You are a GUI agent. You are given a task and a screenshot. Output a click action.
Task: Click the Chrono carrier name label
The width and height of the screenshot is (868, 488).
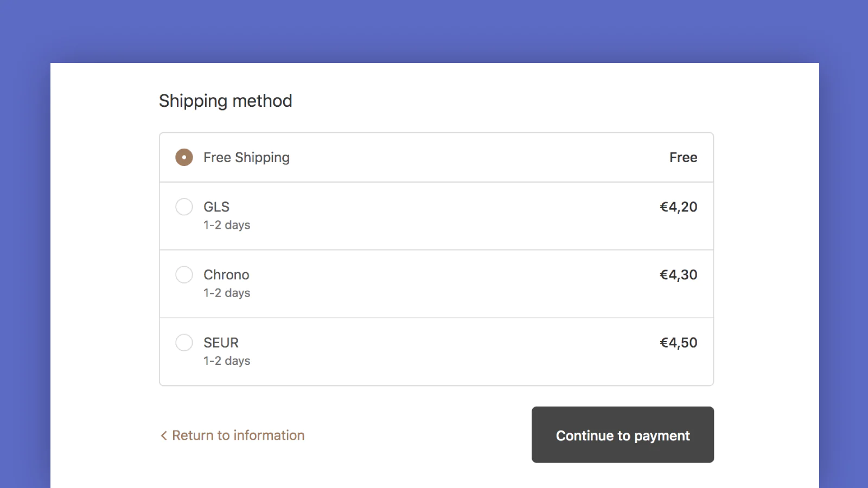[x=226, y=274]
